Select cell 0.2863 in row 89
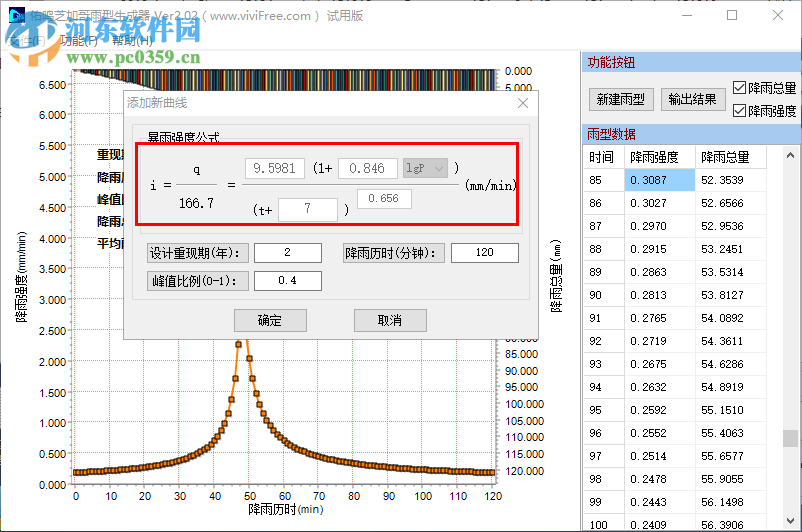The height and width of the screenshot is (532, 802). click(659, 272)
